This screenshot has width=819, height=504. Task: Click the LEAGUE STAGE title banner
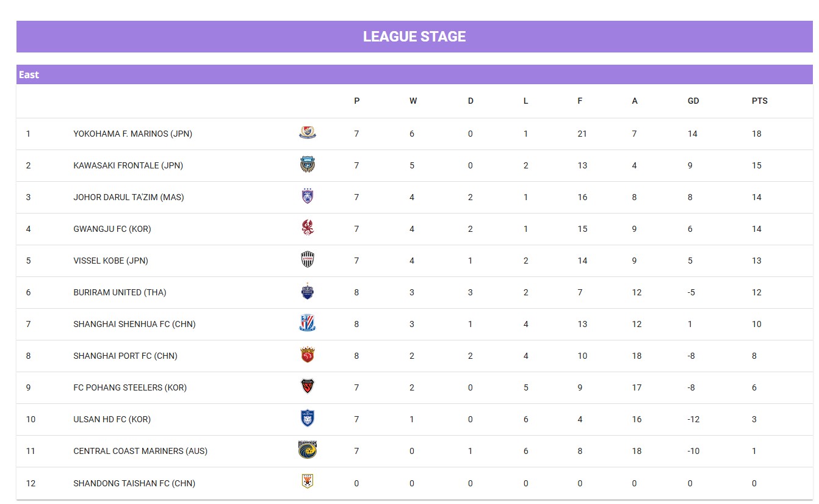(414, 37)
